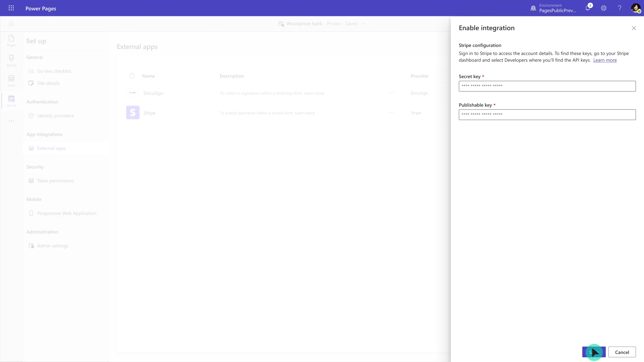The height and width of the screenshot is (362, 644).
Task: Select the Styling paintbrush icon
Action: click(11, 60)
